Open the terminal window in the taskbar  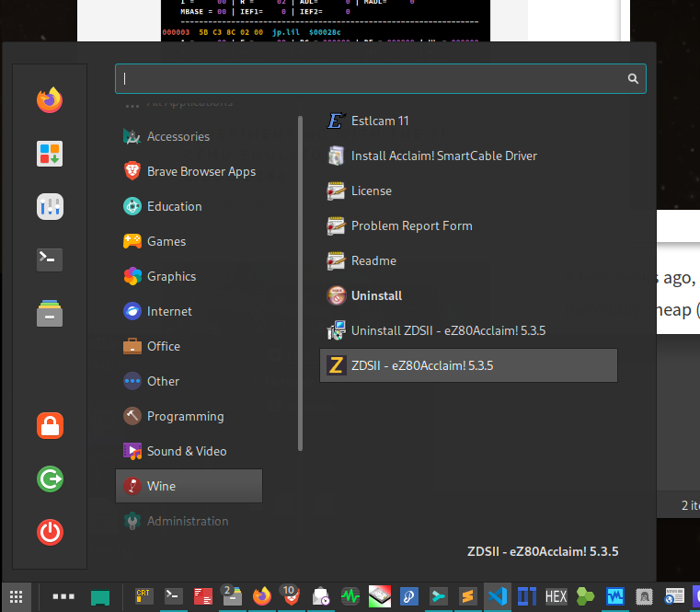click(174, 596)
